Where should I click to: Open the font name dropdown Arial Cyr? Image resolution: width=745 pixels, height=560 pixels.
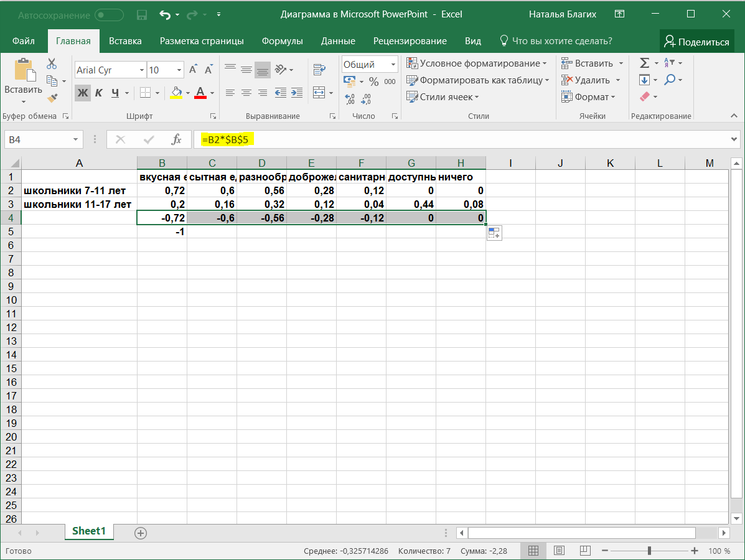142,70
